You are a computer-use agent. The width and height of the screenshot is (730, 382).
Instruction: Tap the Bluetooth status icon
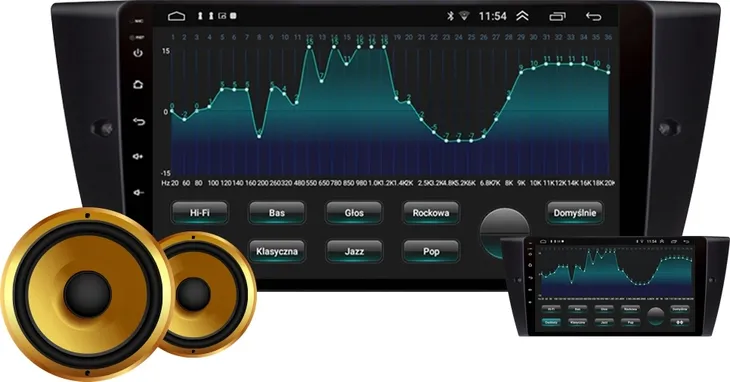(x=450, y=16)
